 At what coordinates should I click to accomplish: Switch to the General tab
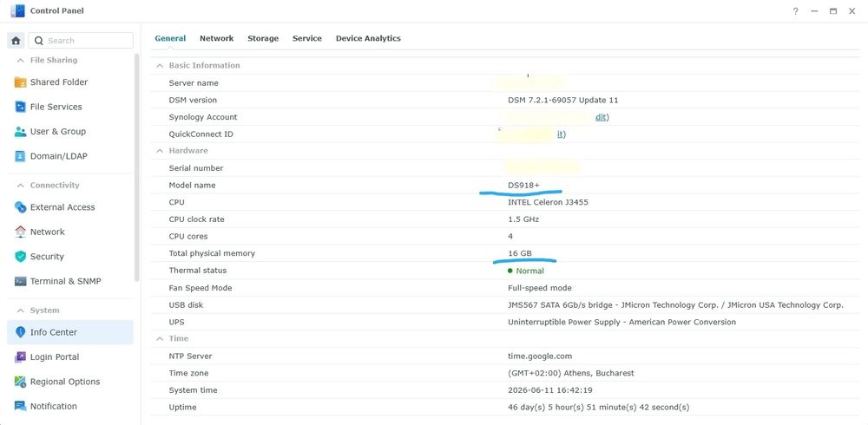tap(170, 38)
